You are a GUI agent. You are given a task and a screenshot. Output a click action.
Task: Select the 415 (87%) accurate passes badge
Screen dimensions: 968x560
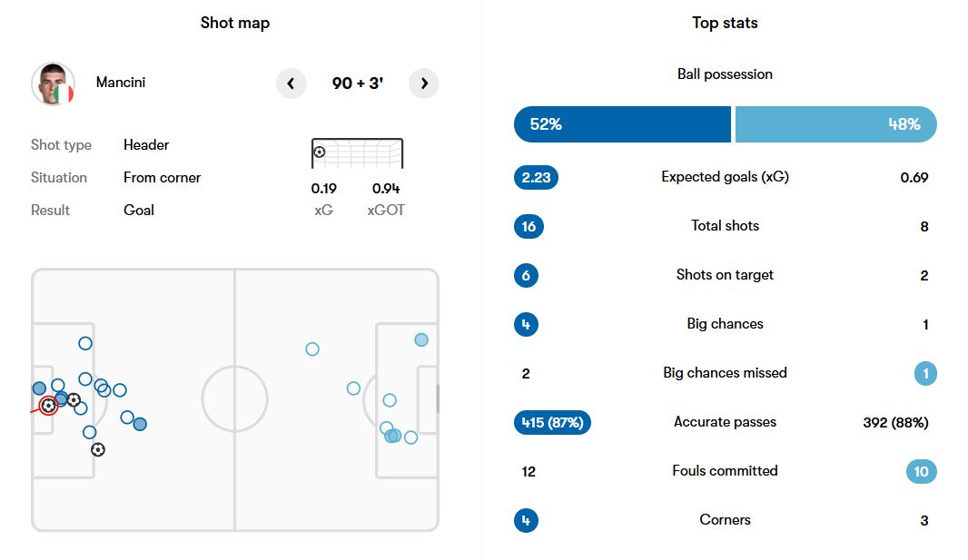[x=552, y=422]
